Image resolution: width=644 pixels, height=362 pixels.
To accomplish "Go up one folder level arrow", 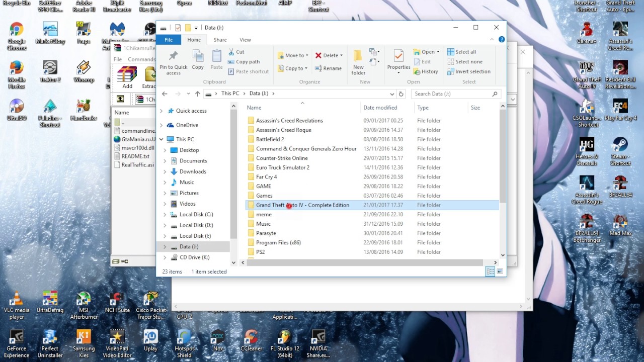I will click(x=198, y=94).
